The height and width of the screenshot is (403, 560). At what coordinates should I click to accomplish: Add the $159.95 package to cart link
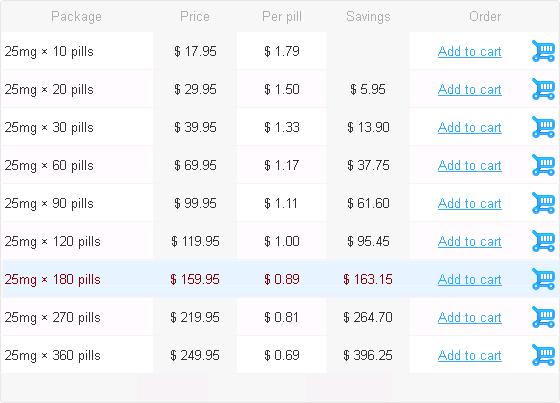click(470, 279)
